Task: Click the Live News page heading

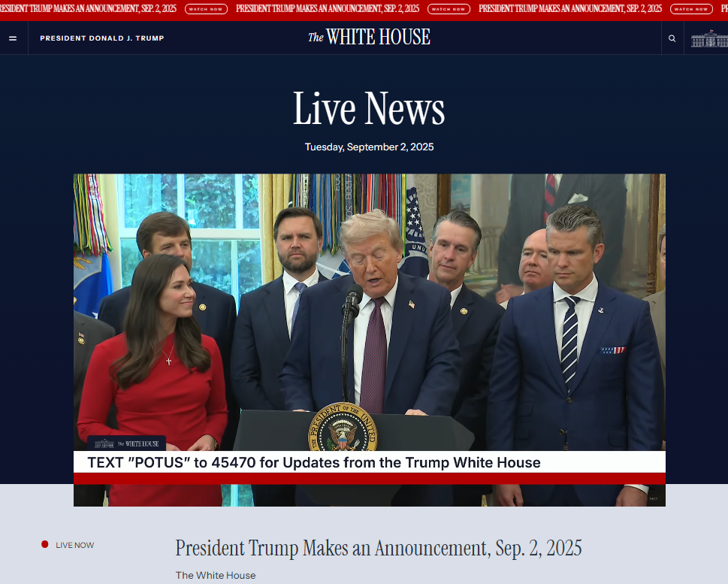Action: tap(369, 109)
